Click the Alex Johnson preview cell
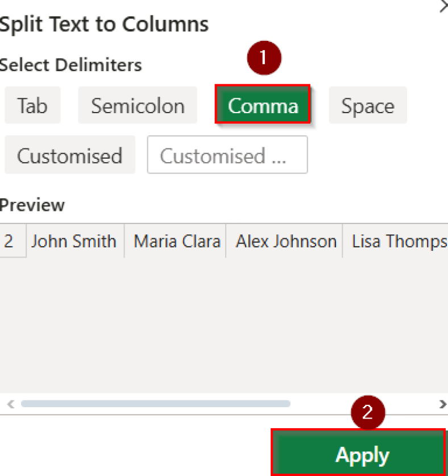The height and width of the screenshot is (476, 448). click(285, 241)
